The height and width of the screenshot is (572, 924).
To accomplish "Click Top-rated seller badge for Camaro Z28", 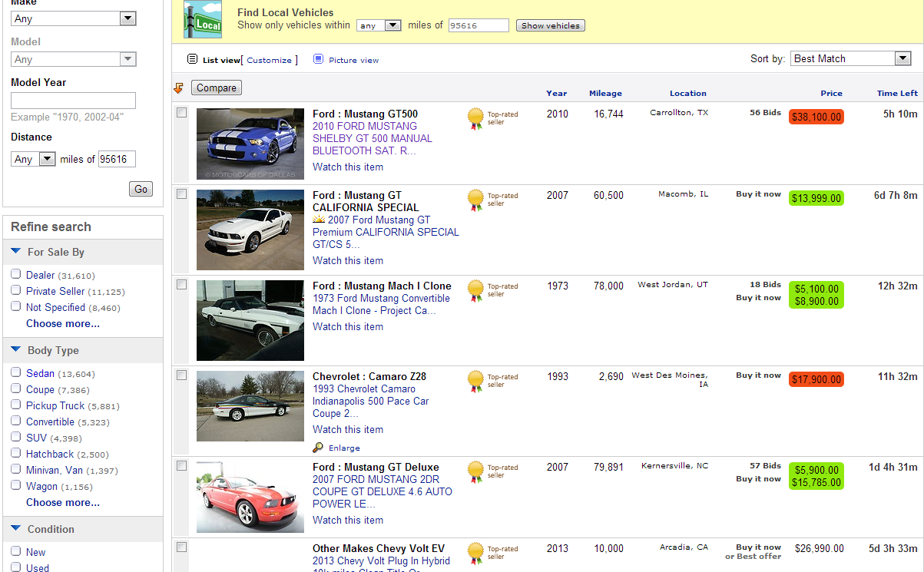I will 476,381.
